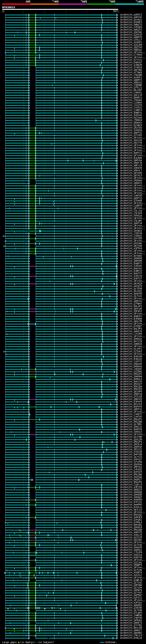Select hit label UniRef100_Q8VC46
The image size is (146, 644).
tap(131, 309)
